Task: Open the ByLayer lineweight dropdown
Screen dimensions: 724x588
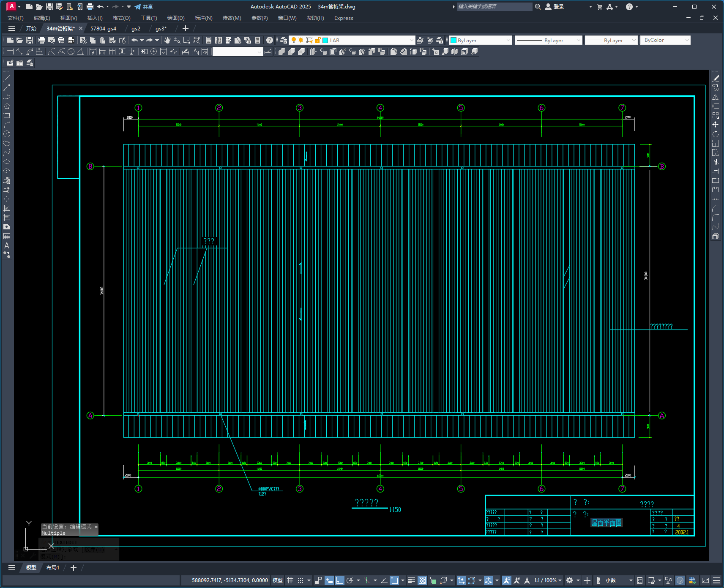Action: [634, 40]
